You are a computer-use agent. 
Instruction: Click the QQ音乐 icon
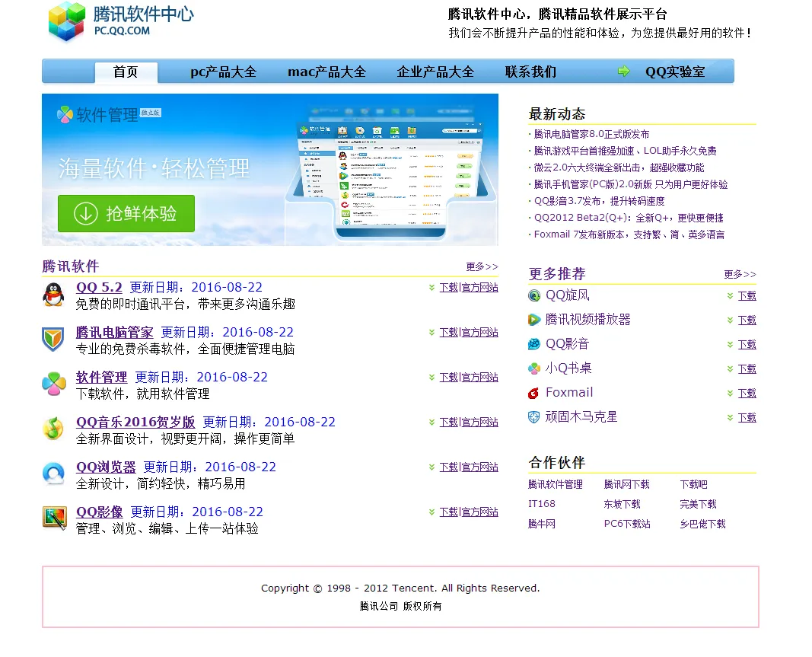pos(53,429)
